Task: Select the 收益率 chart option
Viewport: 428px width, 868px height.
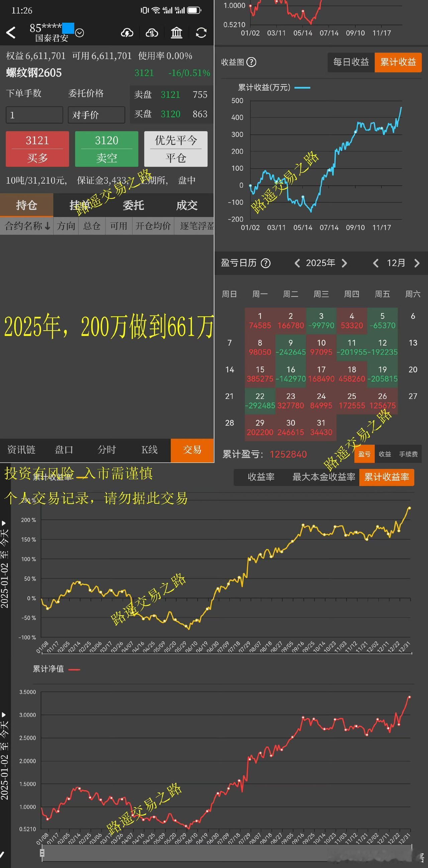Action: pos(261,477)
